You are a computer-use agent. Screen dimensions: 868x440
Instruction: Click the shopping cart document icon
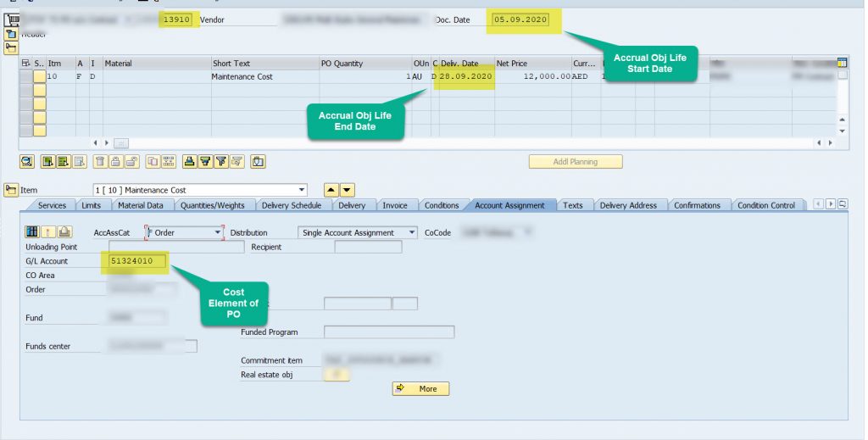coord(12,20)
